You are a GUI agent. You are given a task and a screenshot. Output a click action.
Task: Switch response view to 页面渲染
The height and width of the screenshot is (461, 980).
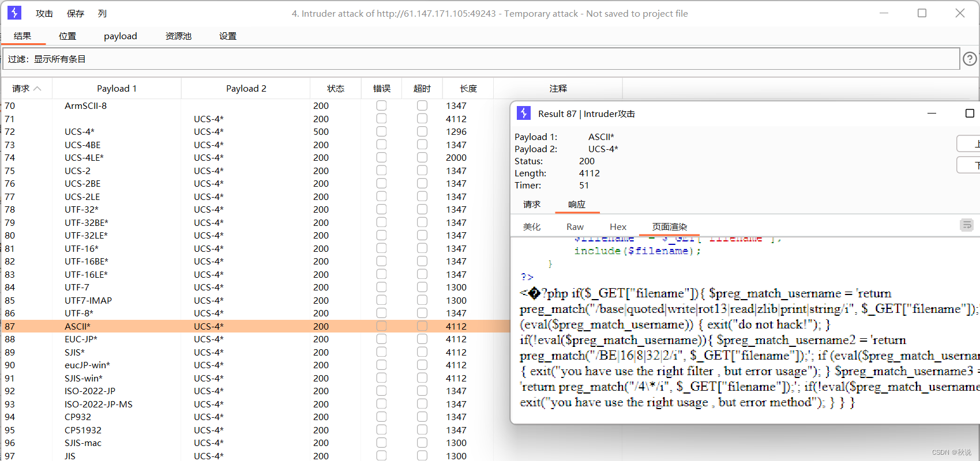point(670,226)
